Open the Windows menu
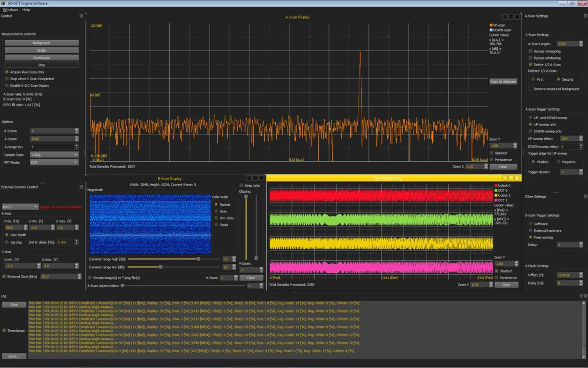 [x=10, y=10]
